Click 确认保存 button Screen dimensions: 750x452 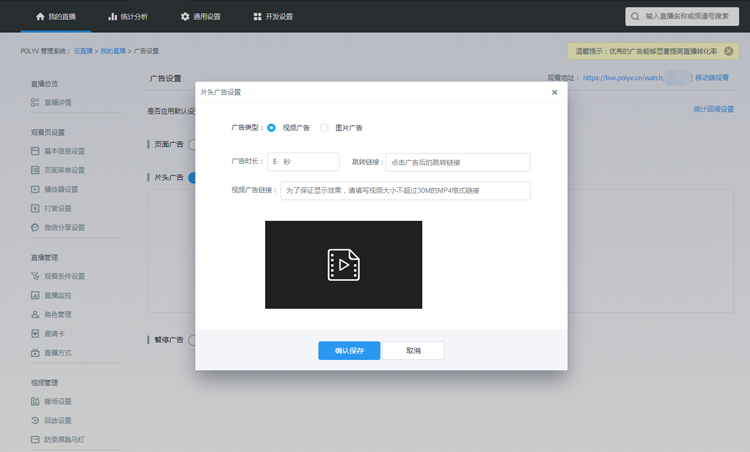[349, 351]
